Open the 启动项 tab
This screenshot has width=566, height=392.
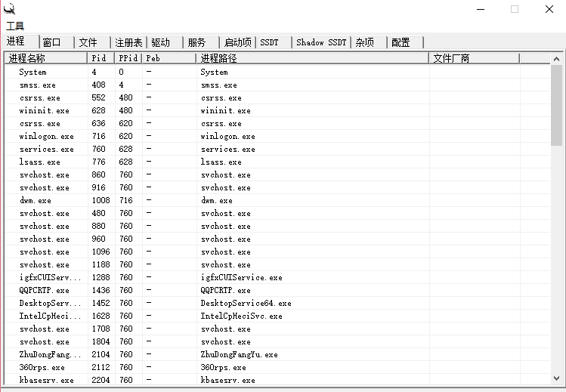pos(237,42)
